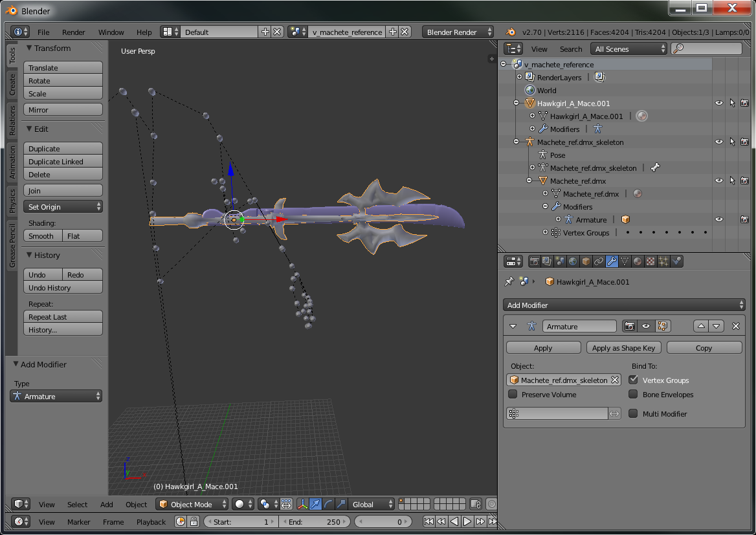Open All Scenes display mode dropdown
Image resolution: width=756 pixels, height=535 pixels.
pyautogui.click(x=629, y=49)
